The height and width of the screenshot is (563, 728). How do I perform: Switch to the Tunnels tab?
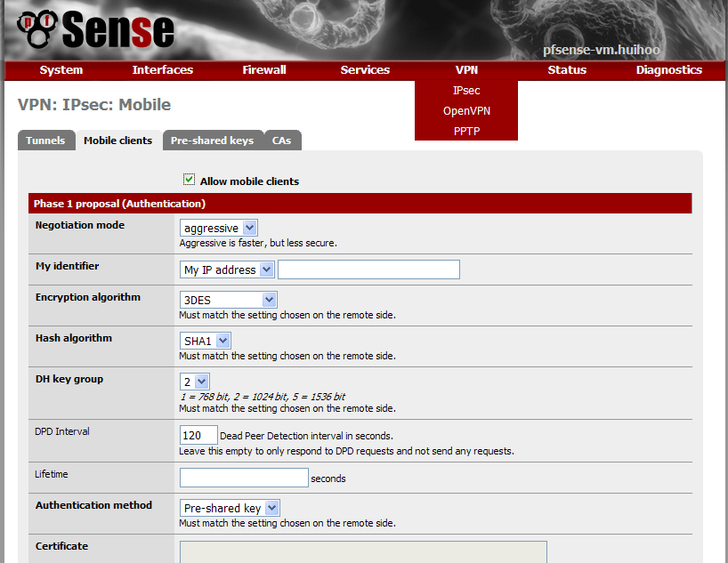pos(44,141)
